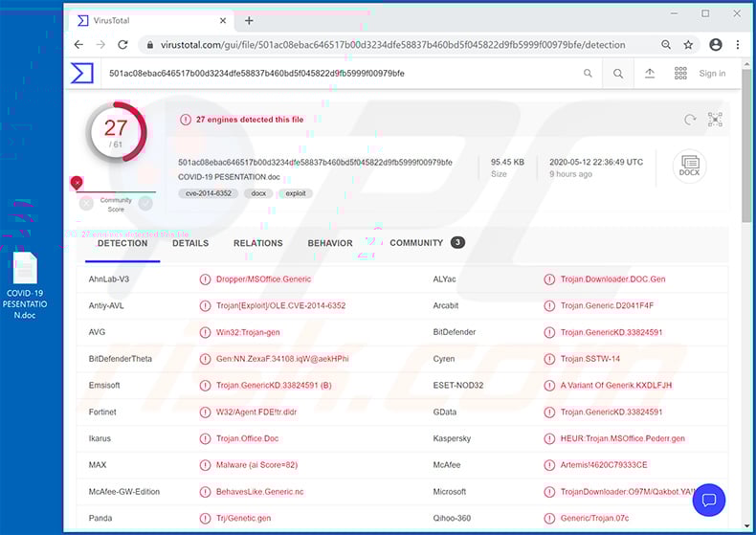756x535 pixels.
Task: Bookmark this page with the star
Action: coord(688,45)
